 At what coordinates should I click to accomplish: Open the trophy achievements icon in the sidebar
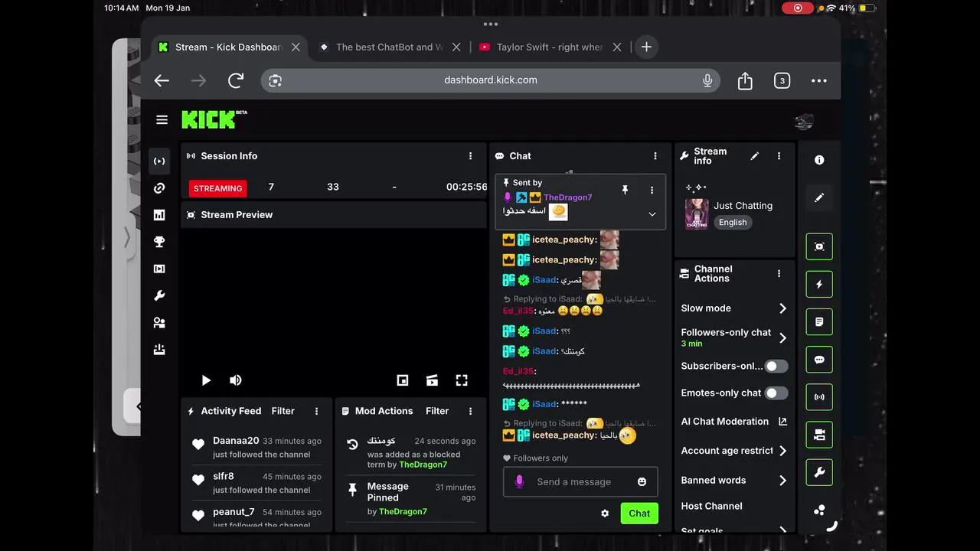click(159, 242)
